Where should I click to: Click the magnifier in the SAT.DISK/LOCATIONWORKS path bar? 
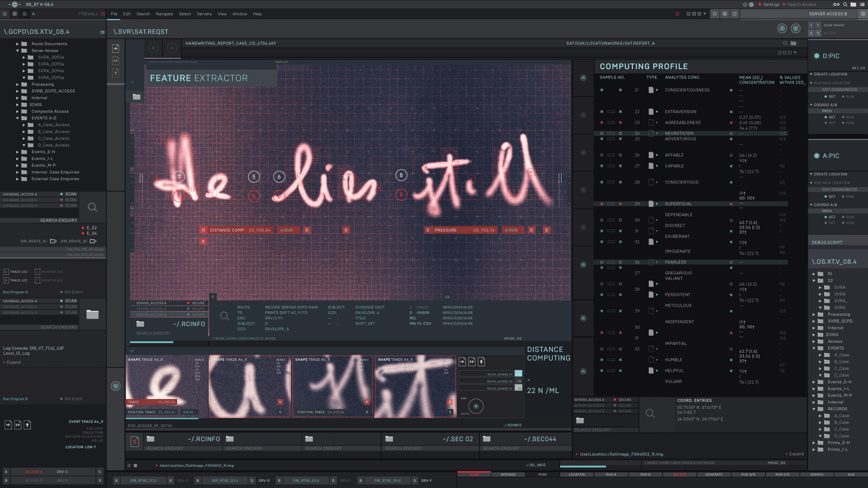[x=785, y=43]
